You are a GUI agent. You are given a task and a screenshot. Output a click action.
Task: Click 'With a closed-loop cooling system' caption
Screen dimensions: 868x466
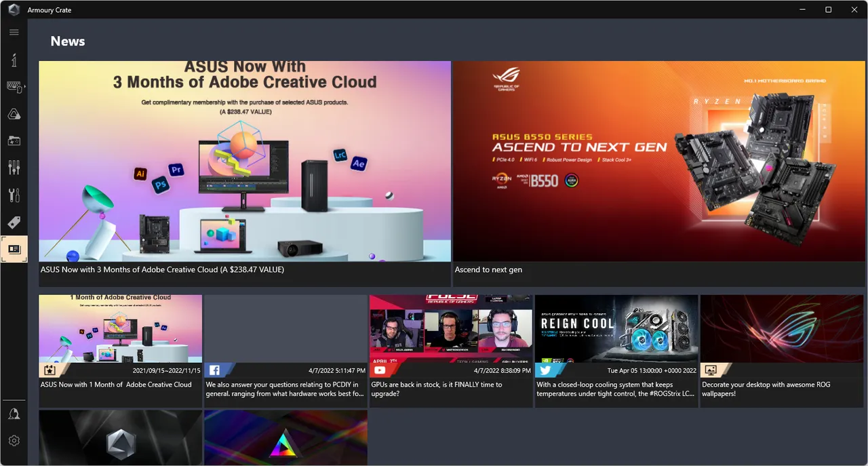tap(616, 389)
